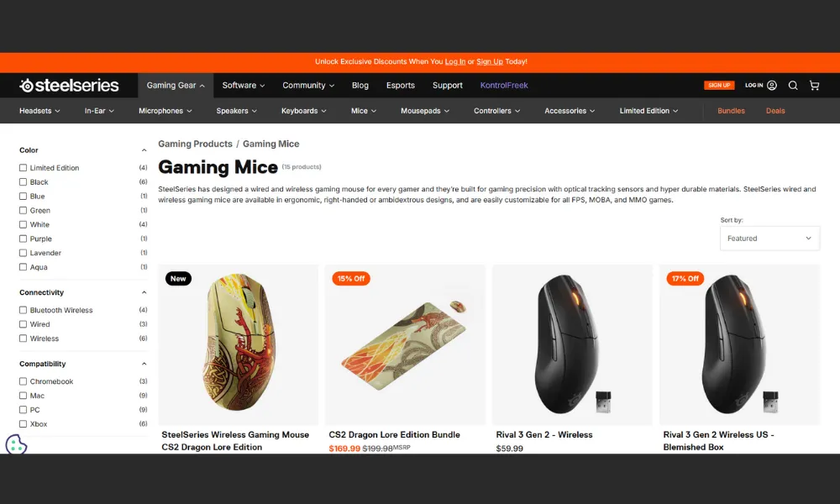Collapse the Connectivity filter section chevron
The width and height of the screenshot is (840, 504).
tap(144, 292)
